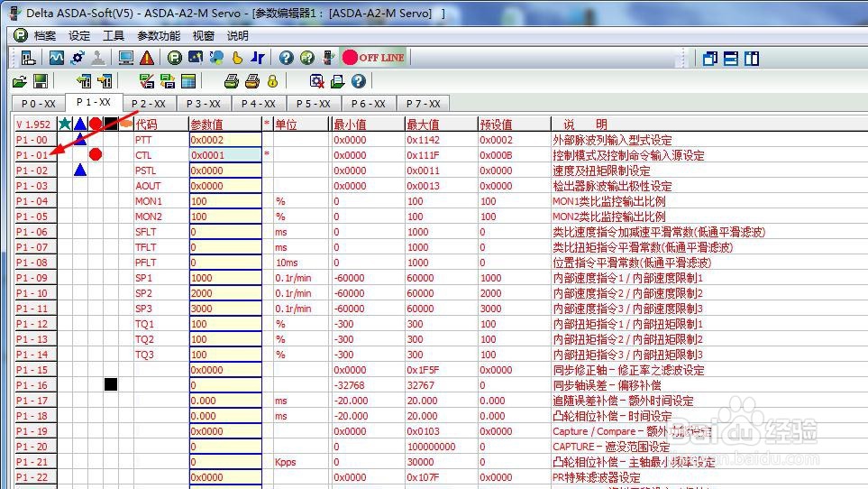The image size is (868, 489).
Task: Click the tile horizontal windows icon
Action: point(731,58)
